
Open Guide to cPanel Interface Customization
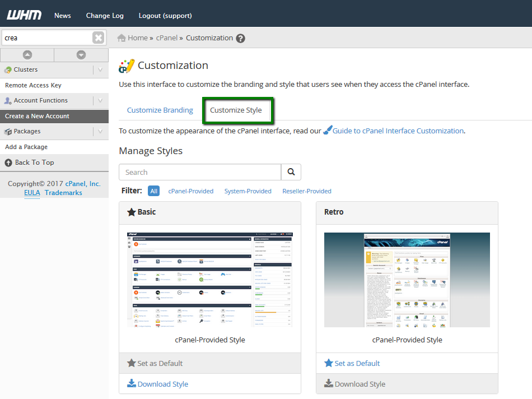pos(398,131)
